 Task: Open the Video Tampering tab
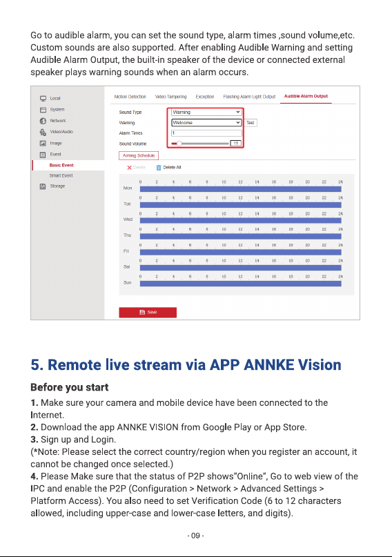click(170, 97)
